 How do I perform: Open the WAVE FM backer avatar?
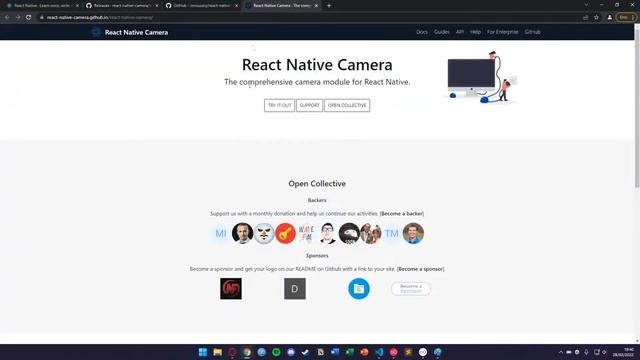(306, 233)
